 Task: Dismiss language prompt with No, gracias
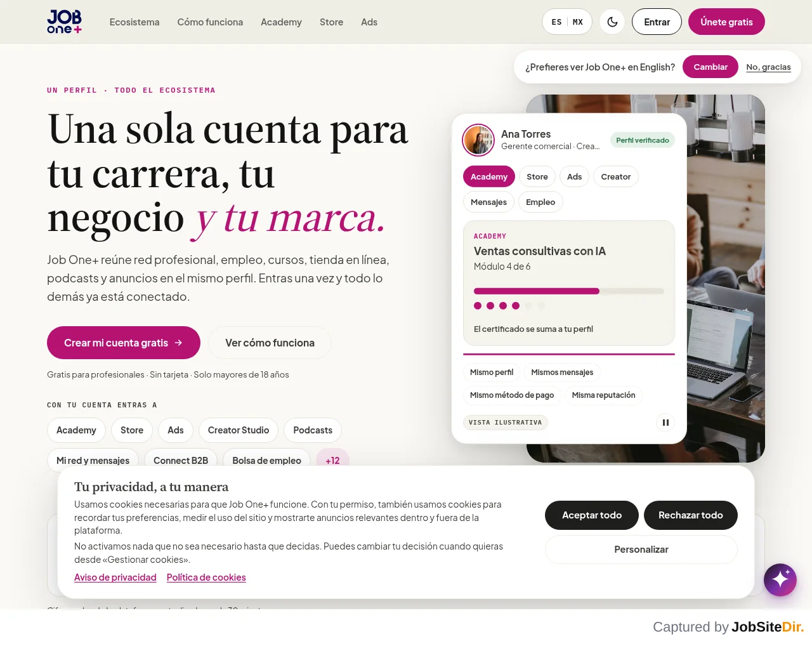[768, 67]
